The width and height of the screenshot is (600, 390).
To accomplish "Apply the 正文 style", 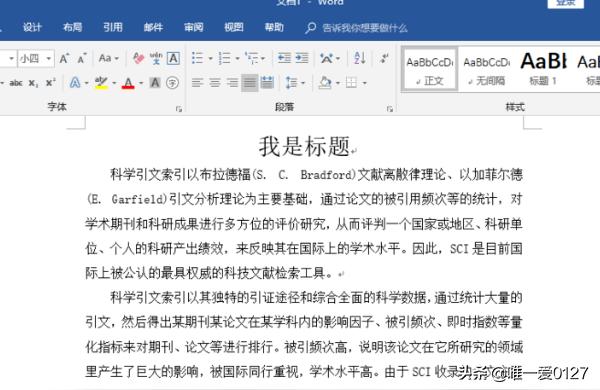I will [430, 69].
